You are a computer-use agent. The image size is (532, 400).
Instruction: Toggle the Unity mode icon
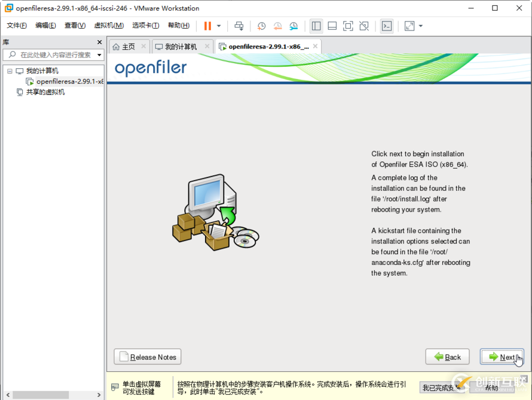[364, 26]
